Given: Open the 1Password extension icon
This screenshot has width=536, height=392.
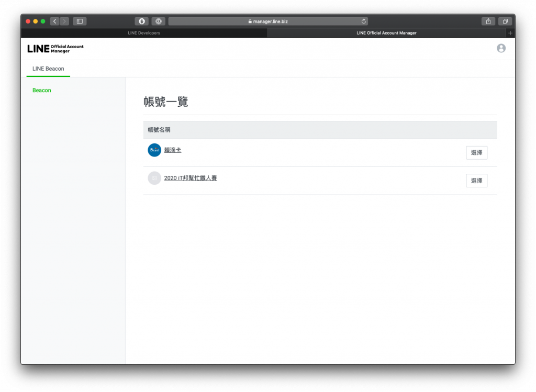Looking at the screenshot, I should click(x=159, y=21).
